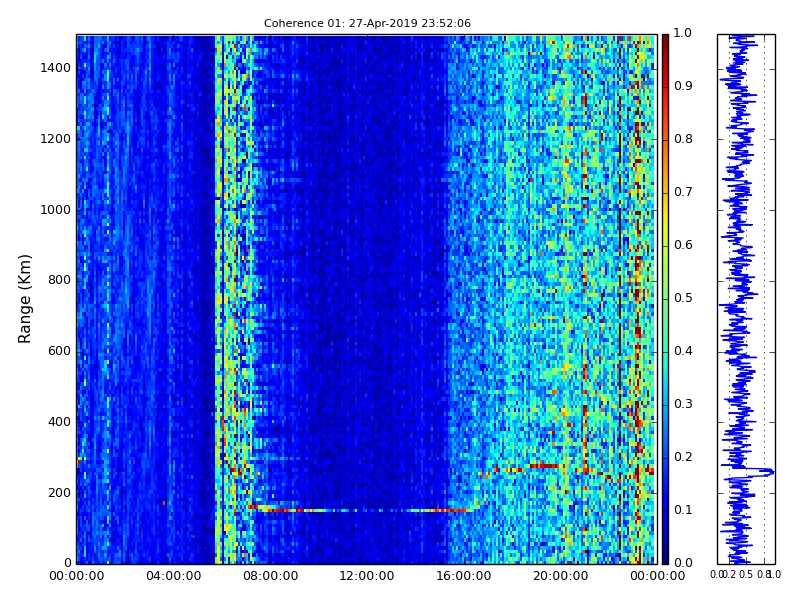Click the 04:00:00 time axis label
This screenshot has height=600, width=800.
[173, 576]
